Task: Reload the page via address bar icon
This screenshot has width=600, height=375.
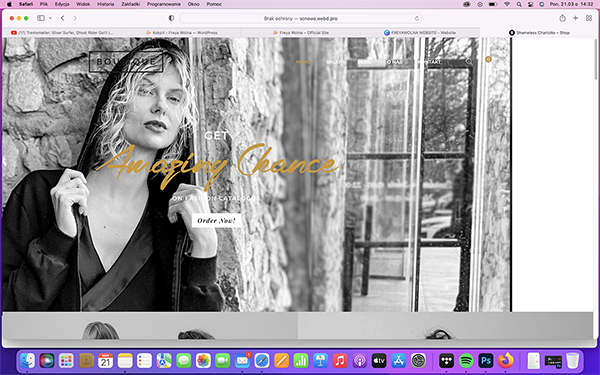Action: pos(417,18)
